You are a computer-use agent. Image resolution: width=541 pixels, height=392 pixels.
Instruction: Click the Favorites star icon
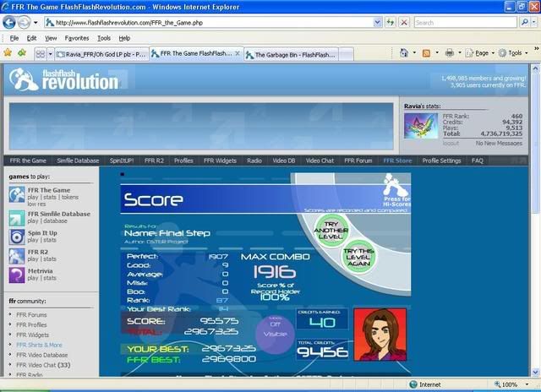pyautogui.click(x=8, y=53)
